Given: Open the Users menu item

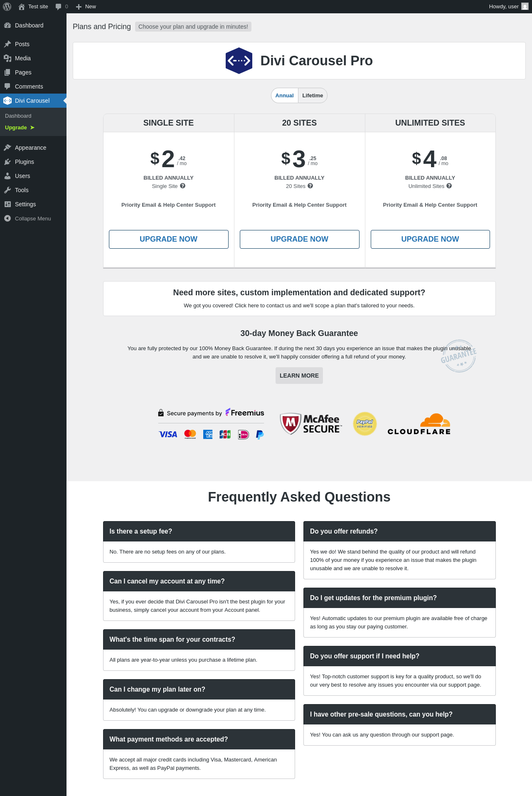Looking at the screenshot, I should 33,176.
